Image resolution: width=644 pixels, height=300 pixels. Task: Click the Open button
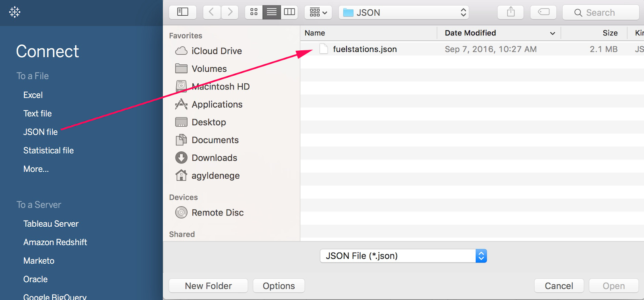point(613,286)
